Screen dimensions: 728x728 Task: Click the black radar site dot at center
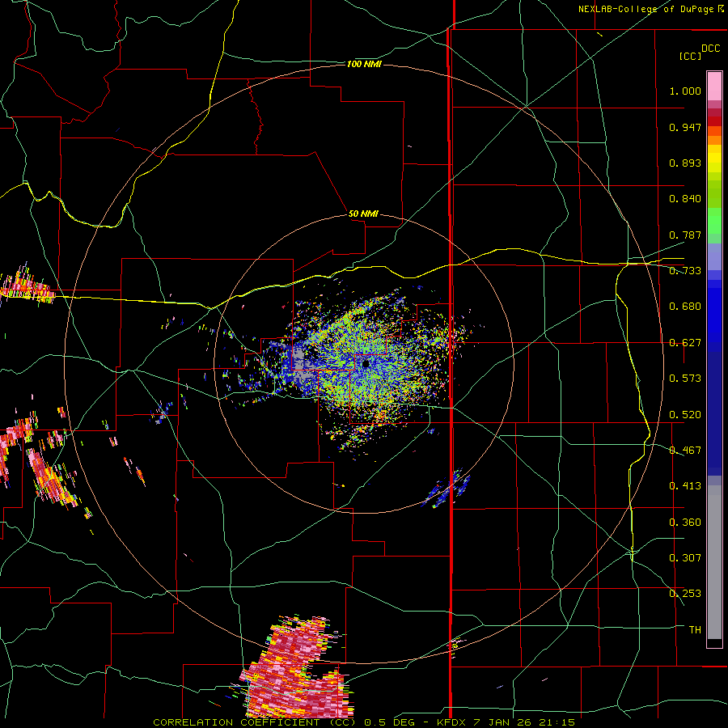(366, 364)
